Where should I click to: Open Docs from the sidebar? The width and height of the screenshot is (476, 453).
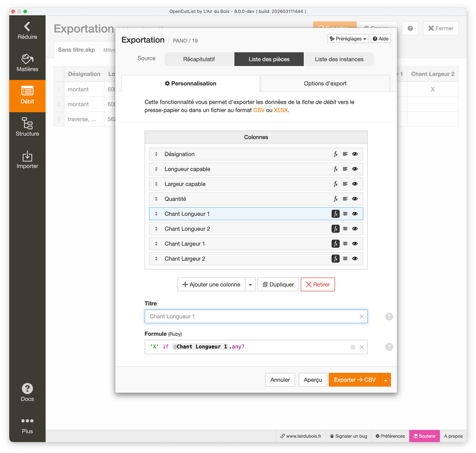pyautogui.click(x=27, y=392)
